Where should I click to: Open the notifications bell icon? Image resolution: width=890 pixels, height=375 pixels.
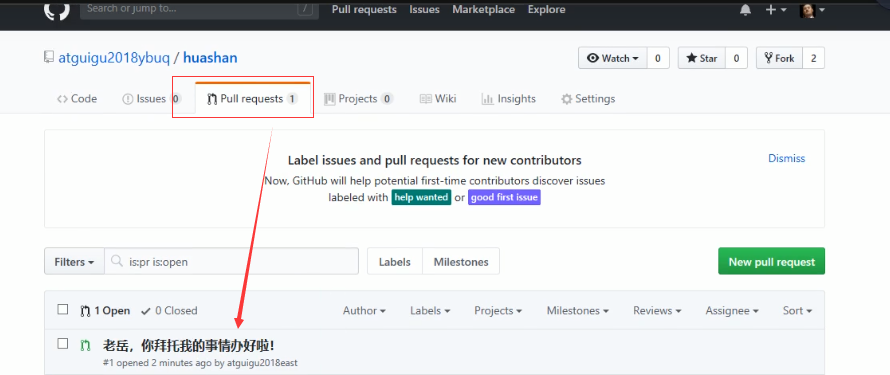click(745, 10)
